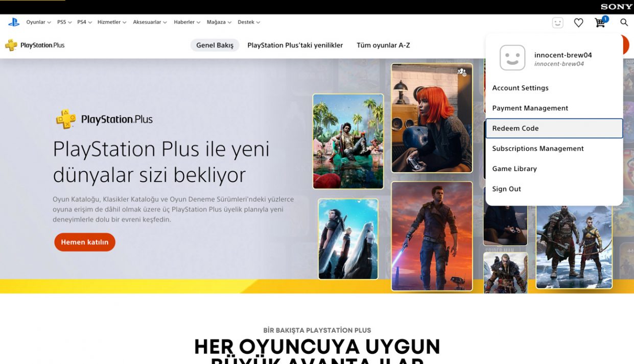Expand the Haberler dropdown menu
The height and width of the screenshot is (364, 634).
187,22
